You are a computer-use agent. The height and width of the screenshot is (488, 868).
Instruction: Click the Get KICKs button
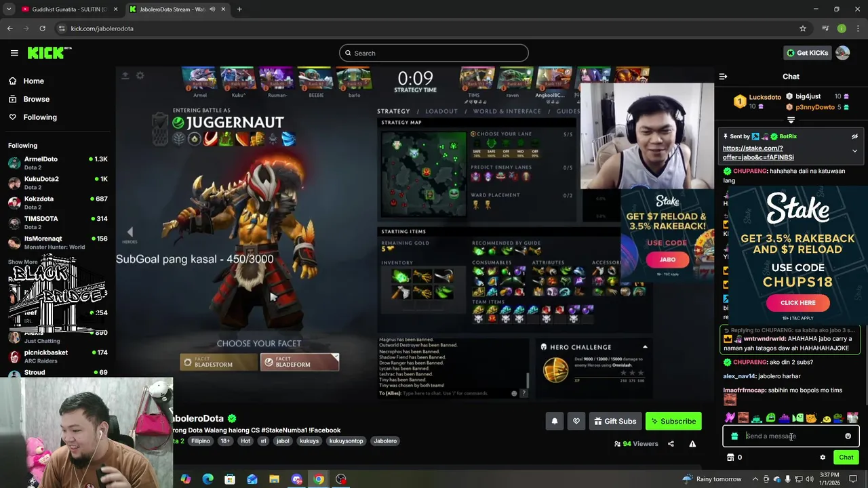click(807, 53)
